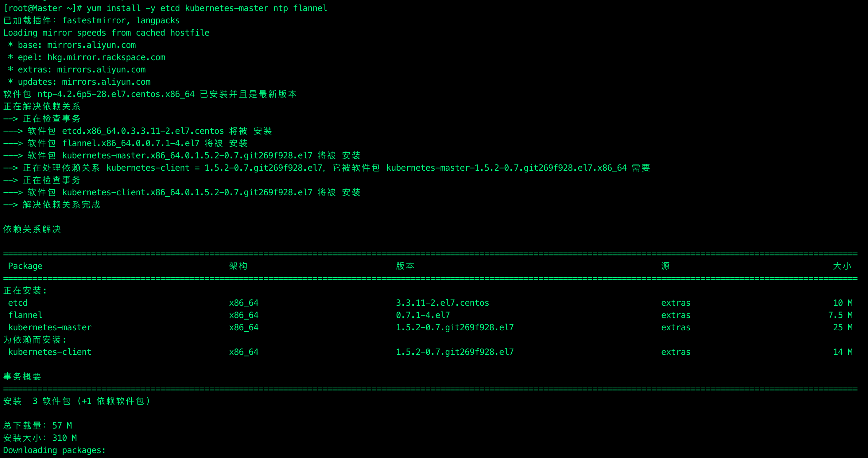Click the etcd version 3.3.11-2.el7.centos
The width and height of the screenshot is (868, 458).
point(442,303)
